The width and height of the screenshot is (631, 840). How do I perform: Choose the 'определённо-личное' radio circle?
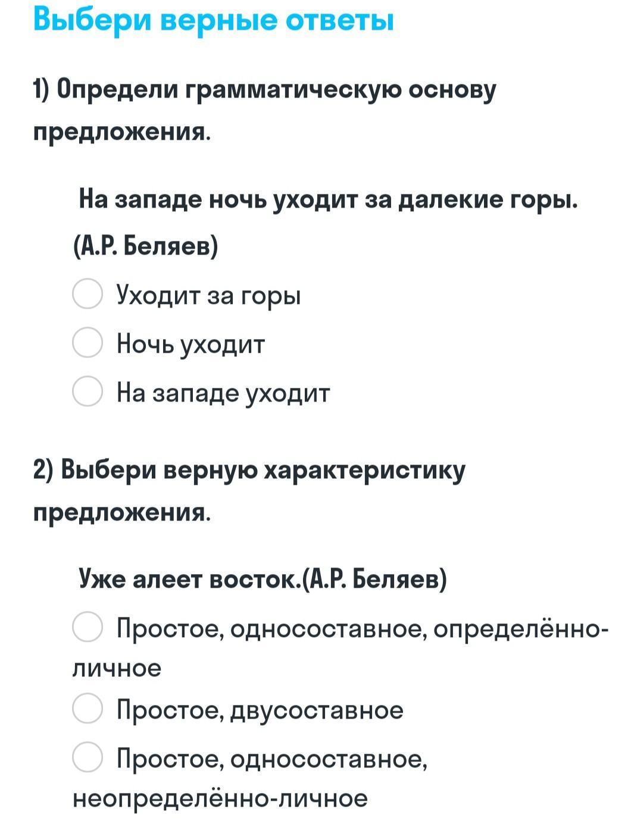[x=88, y=627]
